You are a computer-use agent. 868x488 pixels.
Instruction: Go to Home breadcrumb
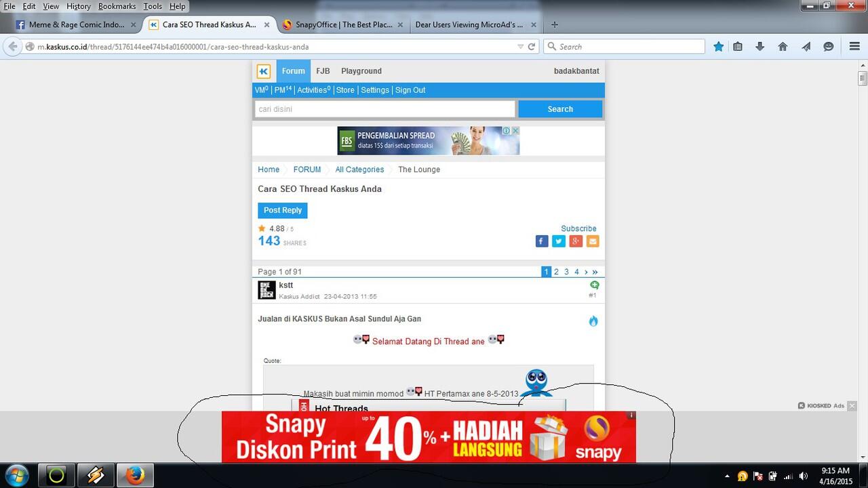point(269,169)
